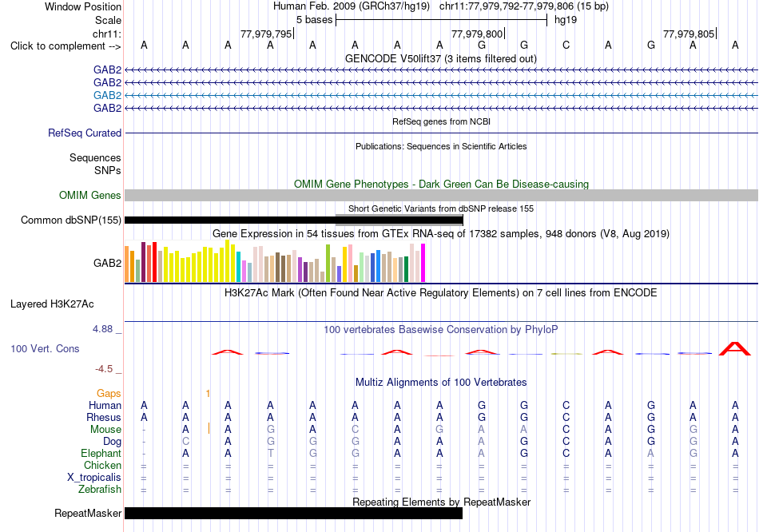The image size is (759, 532).
Task: Select the Rhesus alignment row label
Action: 104,417
